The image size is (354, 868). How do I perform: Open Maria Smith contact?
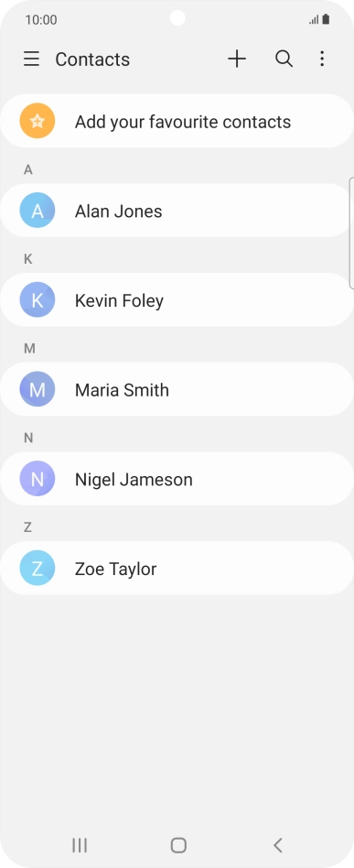pos(177,389)
